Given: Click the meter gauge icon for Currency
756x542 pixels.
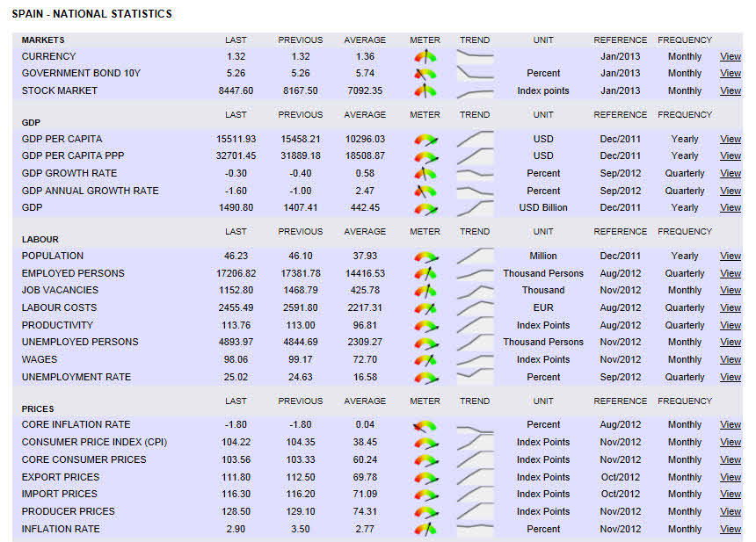Looking at the screenshot, I should pyautogui.click(x=425, y=56).
